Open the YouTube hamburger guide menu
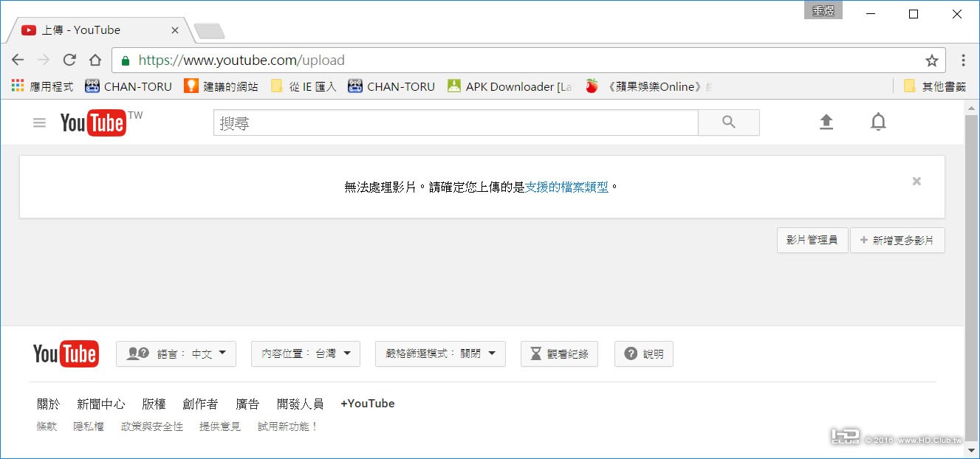 (40, 122)
